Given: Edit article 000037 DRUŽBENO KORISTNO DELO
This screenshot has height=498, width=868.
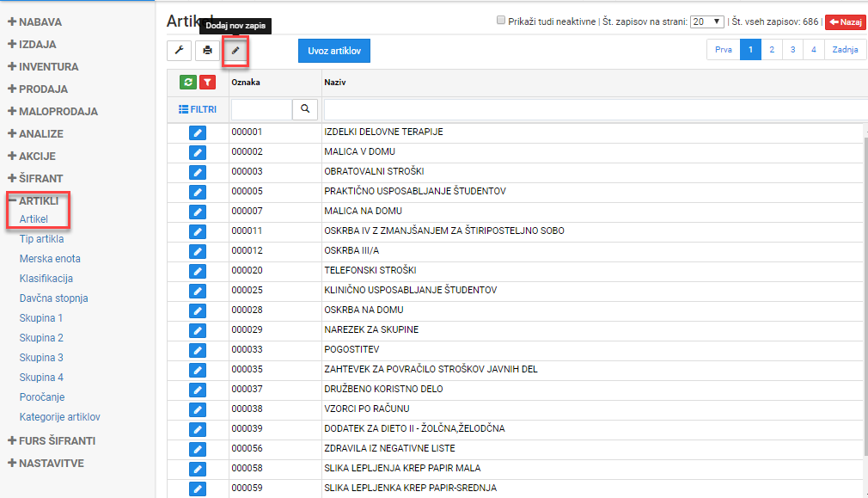Looking at the screenshot, I should coord(198,390).
